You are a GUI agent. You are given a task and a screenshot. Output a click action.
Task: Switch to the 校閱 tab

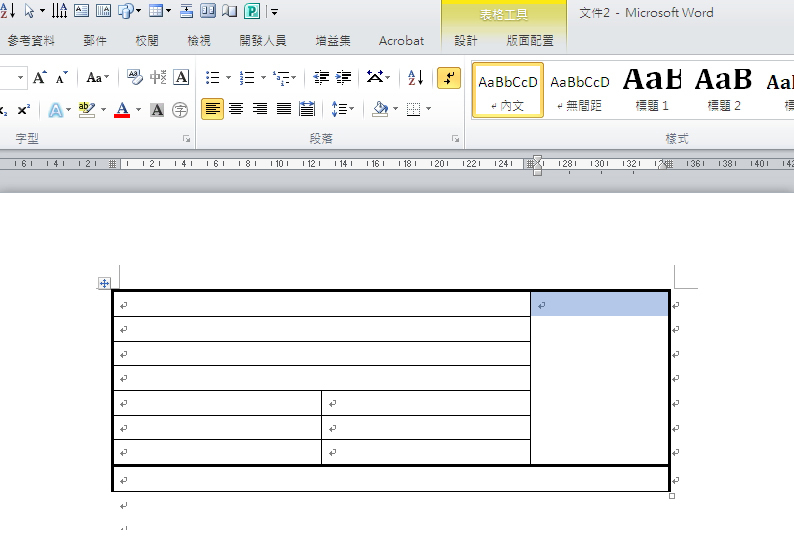point(147,41)
